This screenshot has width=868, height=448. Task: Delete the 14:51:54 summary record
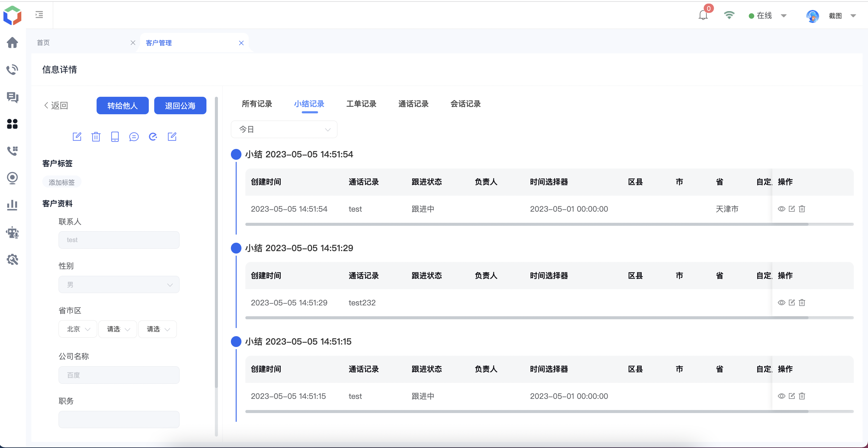(802, 209)
